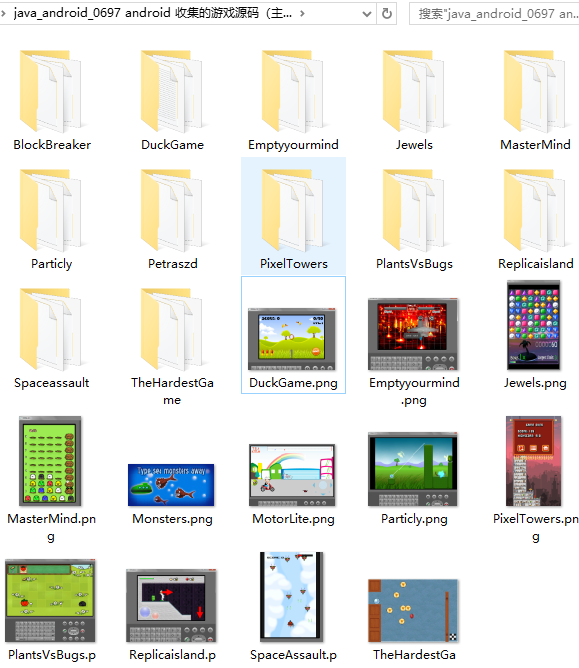The width and height of the screenshot is (579, 668).
Task: Expand the breadcrumb chevron after folder name
Action: 302,14
